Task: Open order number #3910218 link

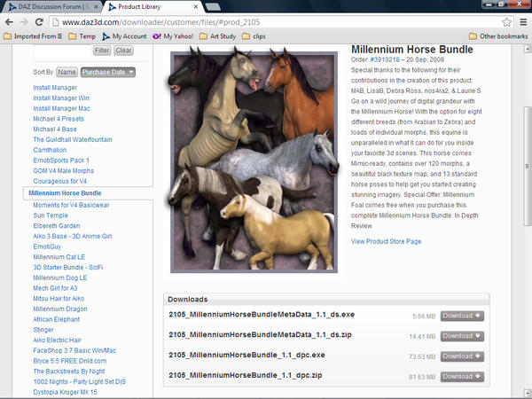Action: pyautogui.click(x=385, y=59)
